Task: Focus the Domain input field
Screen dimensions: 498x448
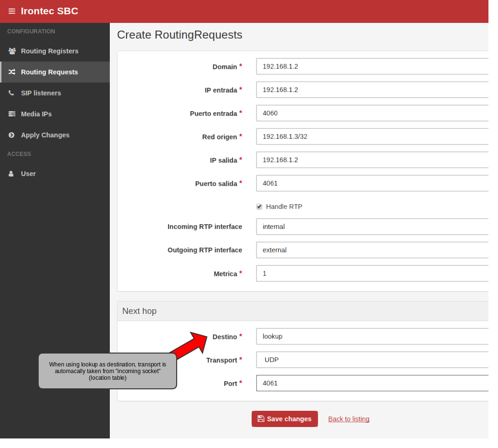Action: click(x=372, y=66)
